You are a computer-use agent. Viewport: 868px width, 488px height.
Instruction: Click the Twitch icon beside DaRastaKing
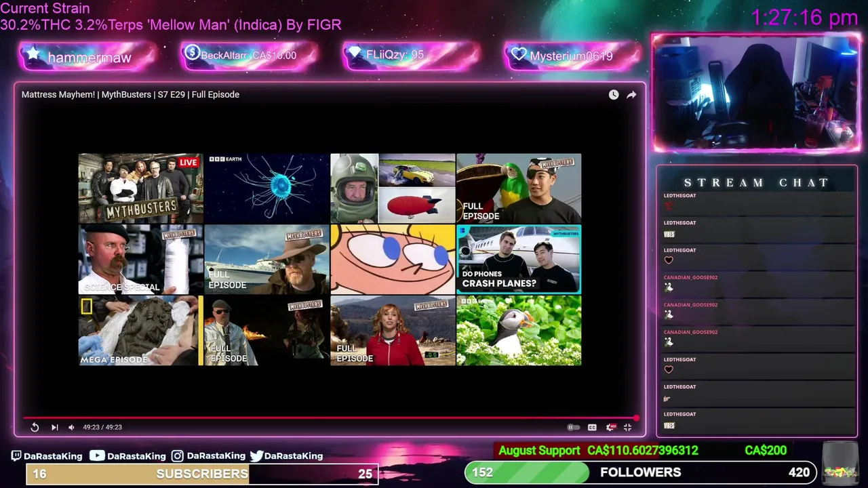coord(16,456)
